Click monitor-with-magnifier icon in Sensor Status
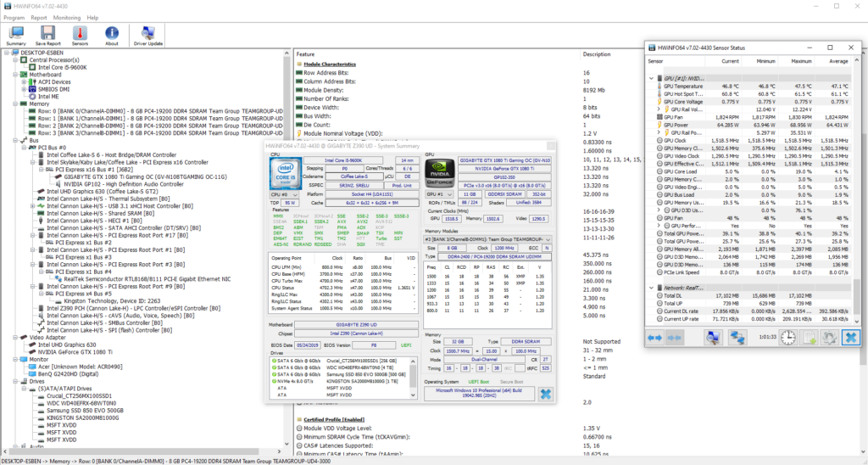The image size is (868, 465). pyautogui.click(x=714, y=337)
